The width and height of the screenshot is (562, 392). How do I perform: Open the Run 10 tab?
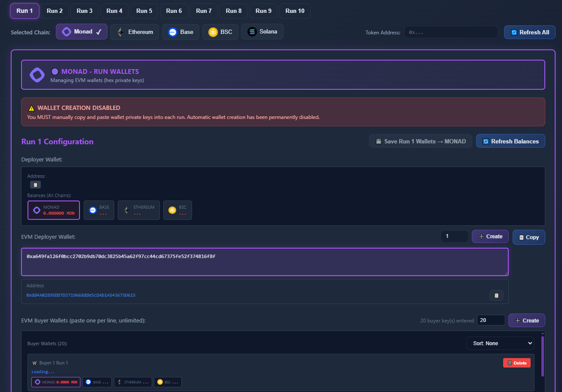295,11
